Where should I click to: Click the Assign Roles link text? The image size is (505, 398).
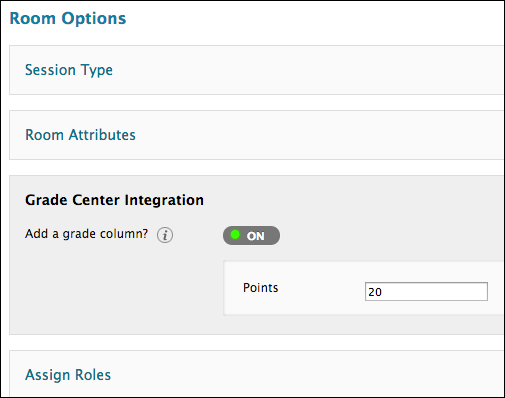tap(68, 375)
